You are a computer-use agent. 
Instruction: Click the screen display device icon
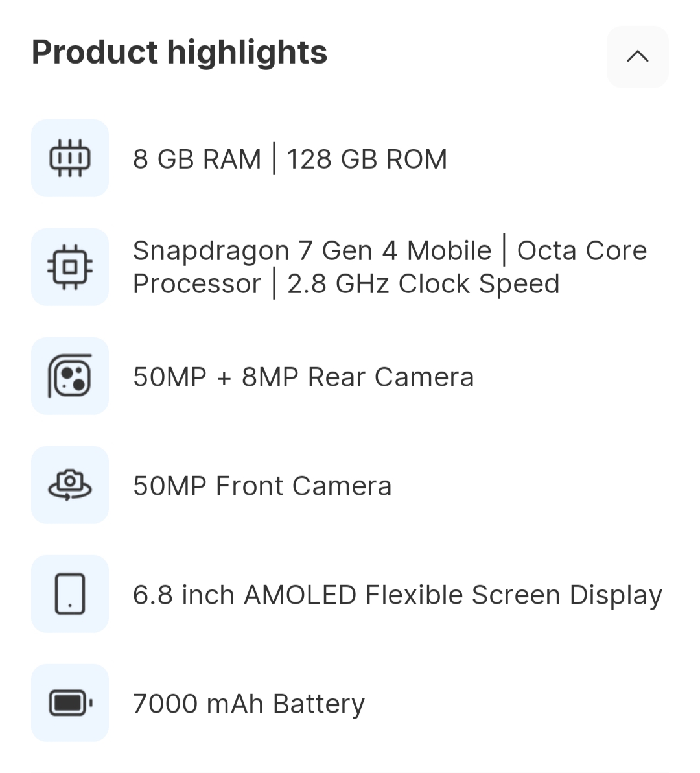click(x=70, y=594)
